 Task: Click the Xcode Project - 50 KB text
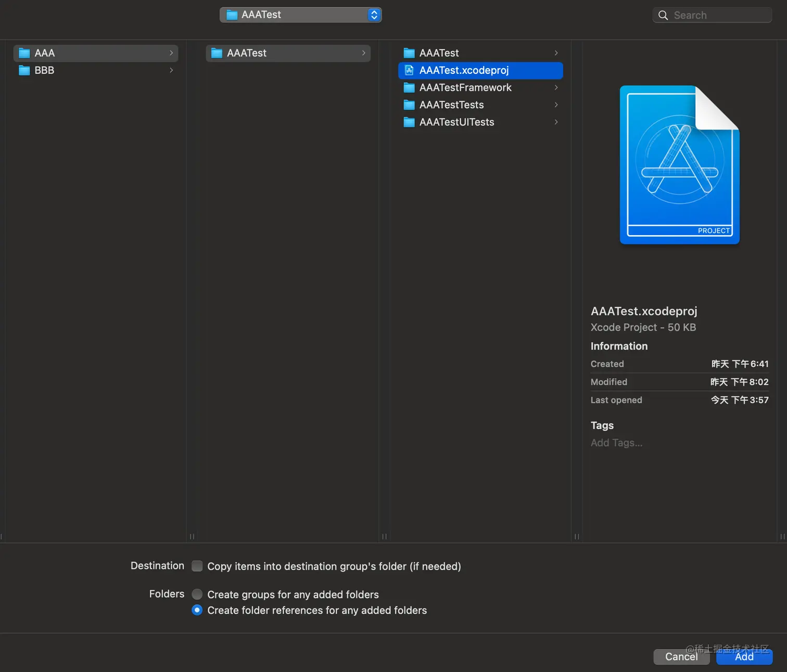click(643, 327)
